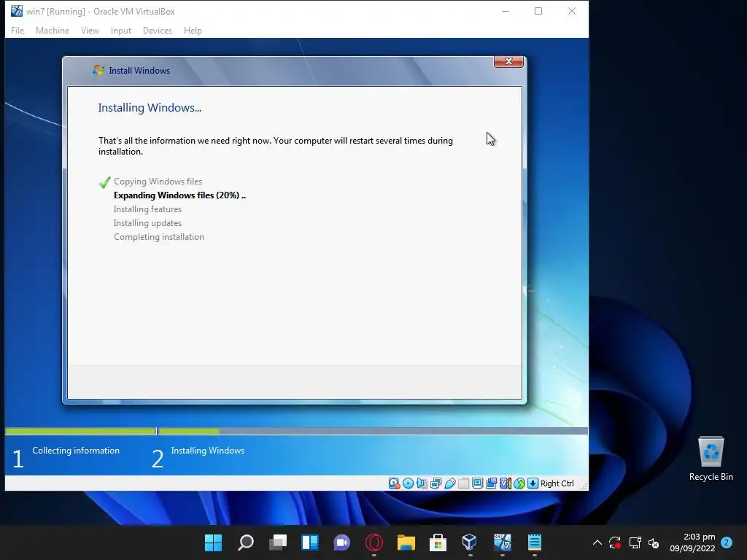The height and width of the screenshot is (560, 747).
Task: Open notifications badge showing 2
Action: 727,542
